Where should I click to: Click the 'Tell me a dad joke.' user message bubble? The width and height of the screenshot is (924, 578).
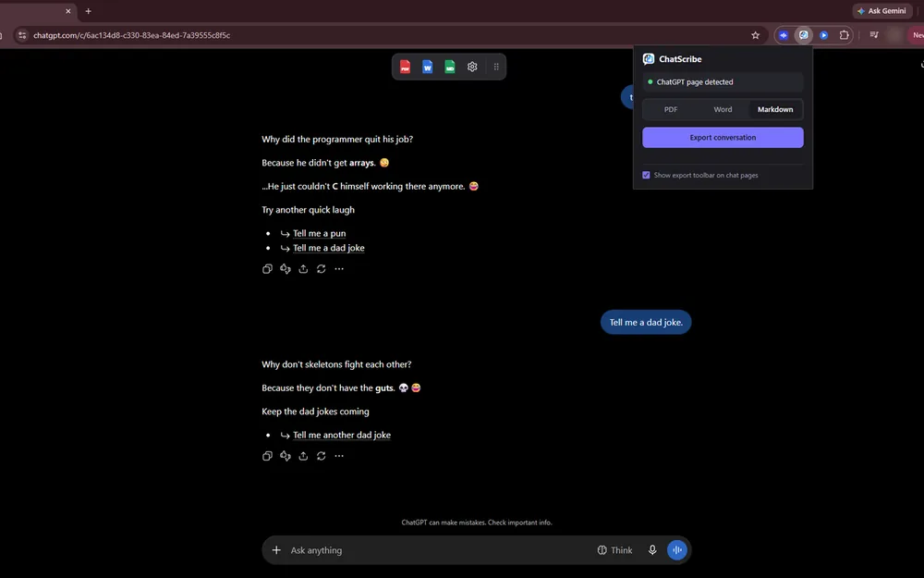(x=646, y=322)
